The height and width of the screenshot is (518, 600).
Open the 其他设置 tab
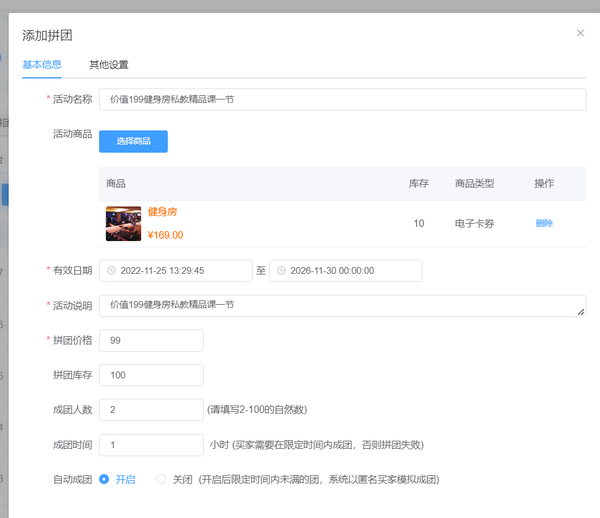point(109,65)
